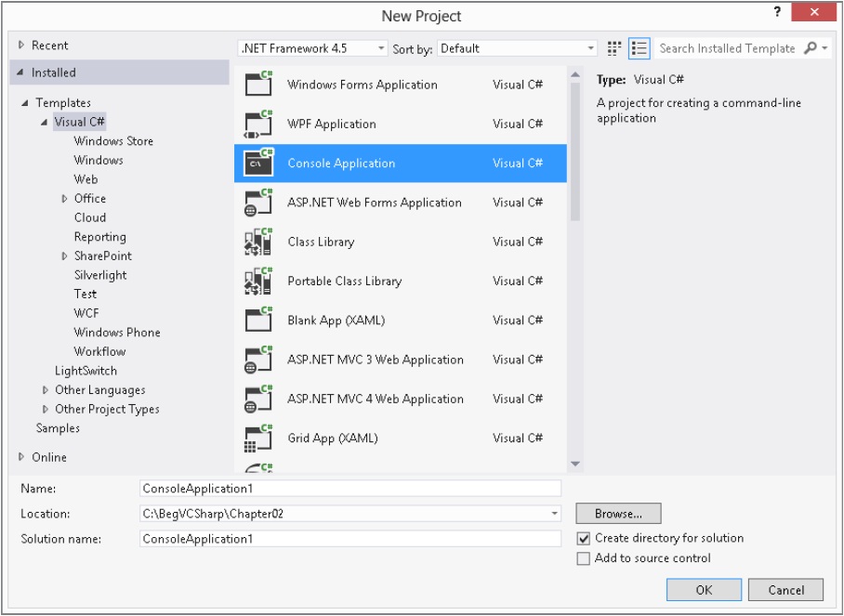Viewport: 844px width, 616px height.
Task: Click the template list scrollbar thumb
Action: [574, 152]
